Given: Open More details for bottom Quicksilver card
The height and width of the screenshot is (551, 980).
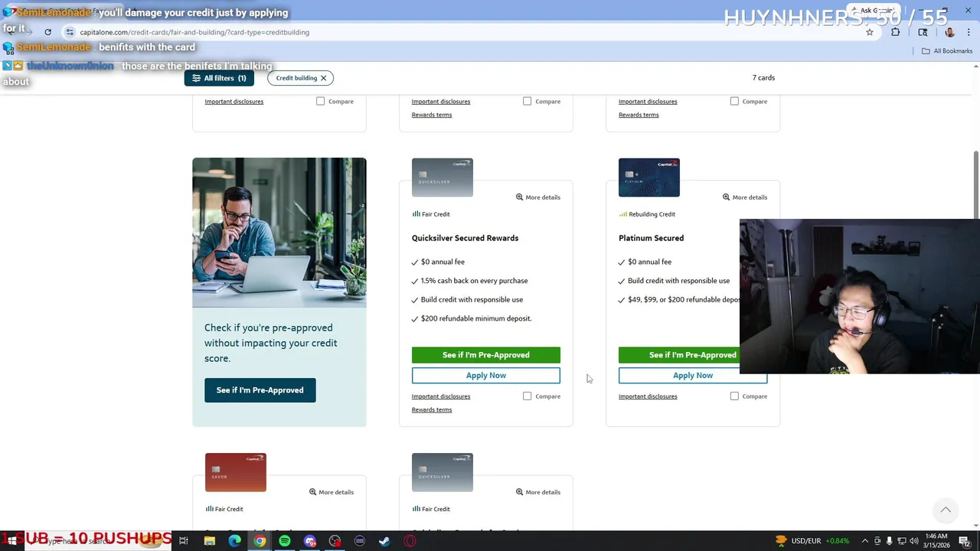Looking at the screenshot, I should [537, 492].
